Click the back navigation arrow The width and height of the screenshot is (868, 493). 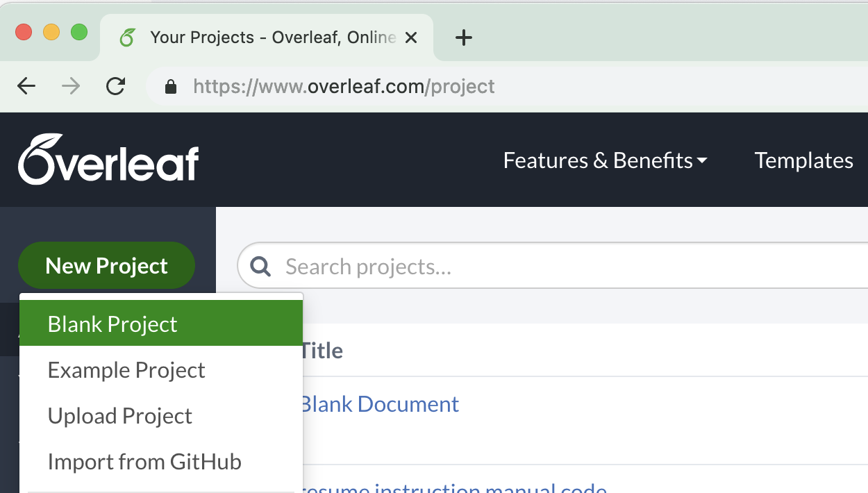(x=26, y=86)
